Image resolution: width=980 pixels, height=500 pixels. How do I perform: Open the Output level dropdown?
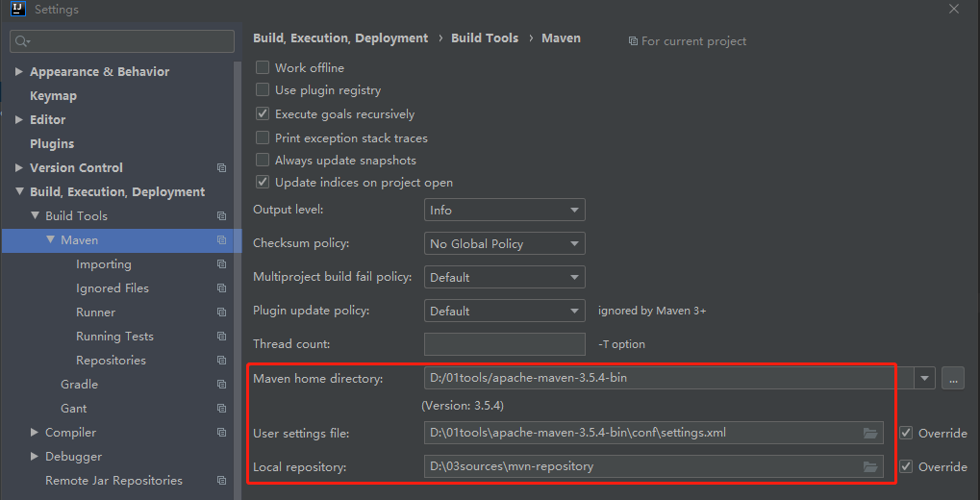[504, 210]
